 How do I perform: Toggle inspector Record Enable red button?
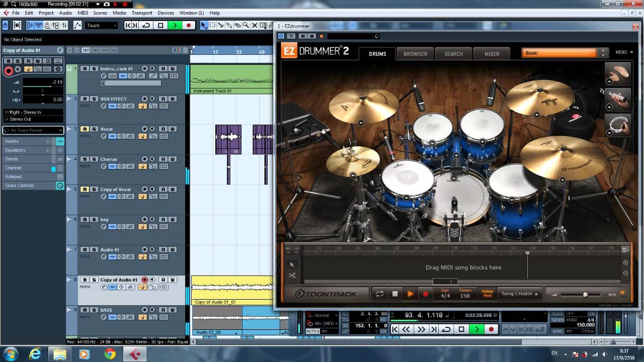point(9,71)
